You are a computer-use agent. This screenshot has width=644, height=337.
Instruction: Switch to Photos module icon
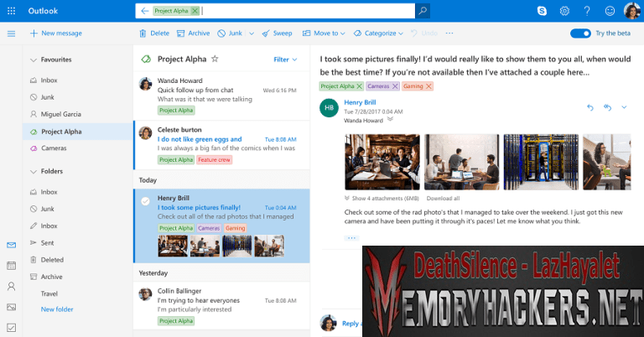(12, 307)
